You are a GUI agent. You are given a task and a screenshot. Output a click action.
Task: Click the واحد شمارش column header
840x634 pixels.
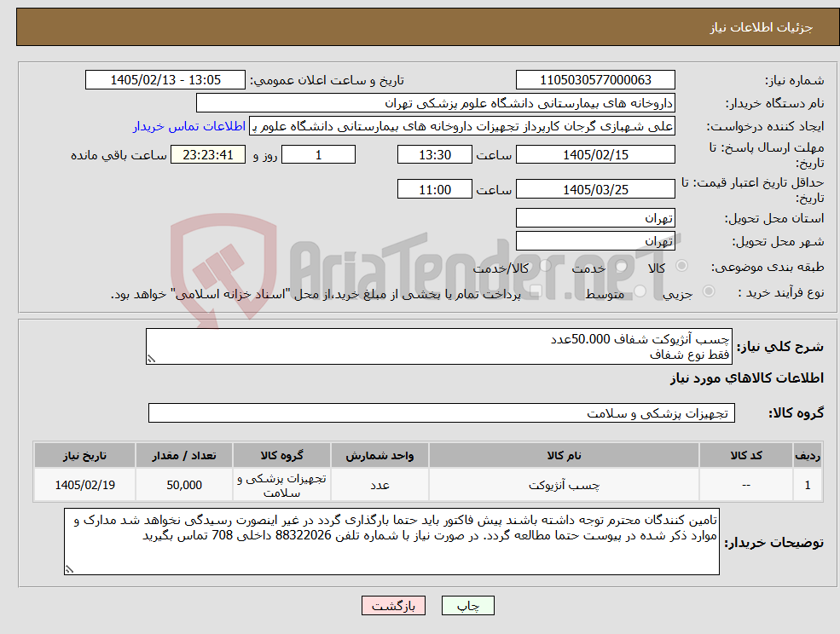point(379,456)
